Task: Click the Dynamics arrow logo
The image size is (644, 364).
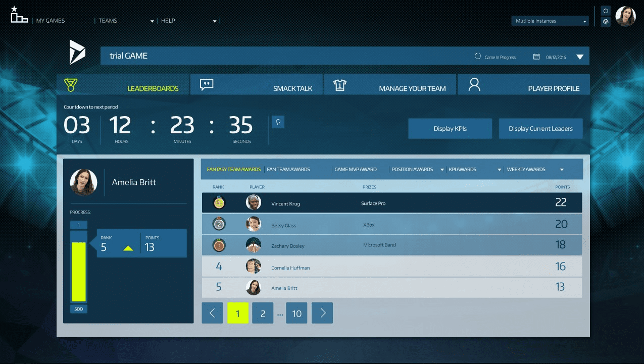Action: (x=77, y=52)
